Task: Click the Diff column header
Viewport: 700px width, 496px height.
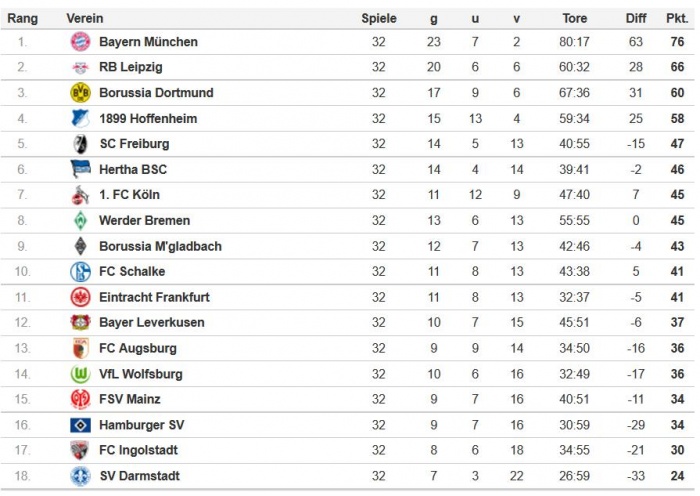Action: (x=636, y=18)
